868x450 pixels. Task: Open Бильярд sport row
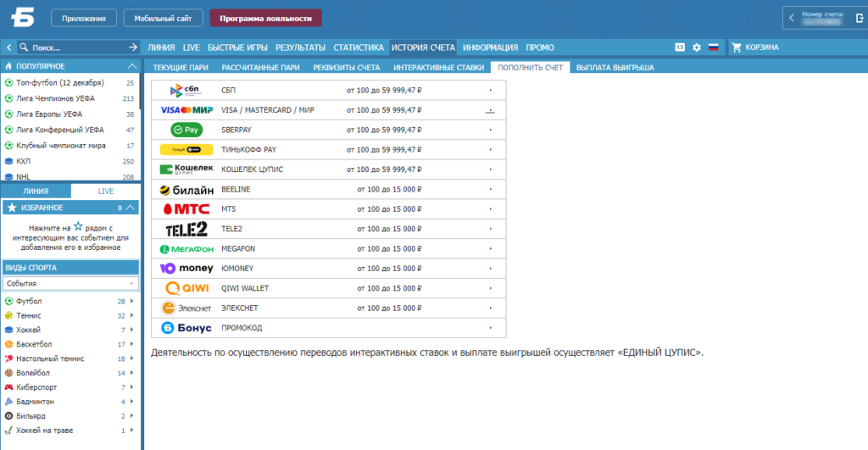click(70, 416)
